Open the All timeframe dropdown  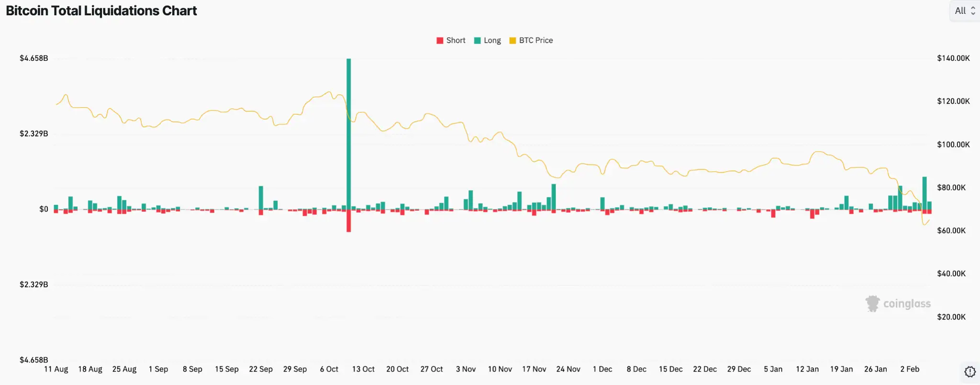pyautogui.click(x=964, y=10)
